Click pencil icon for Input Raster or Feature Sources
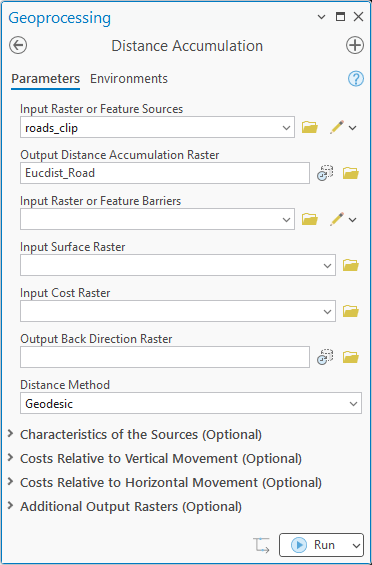372x565 pixels. pos(337,127)
